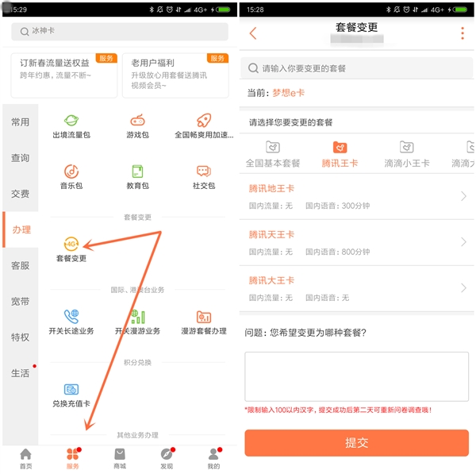Switch to the 客服 sidebar tab
This screenshot has width=476, height=474.
tap(21, 265)
